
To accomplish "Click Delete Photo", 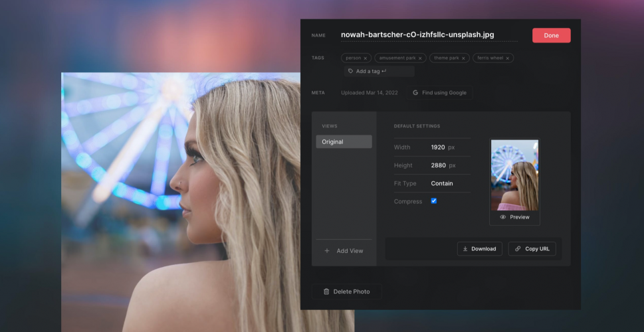I will (347, 291).
